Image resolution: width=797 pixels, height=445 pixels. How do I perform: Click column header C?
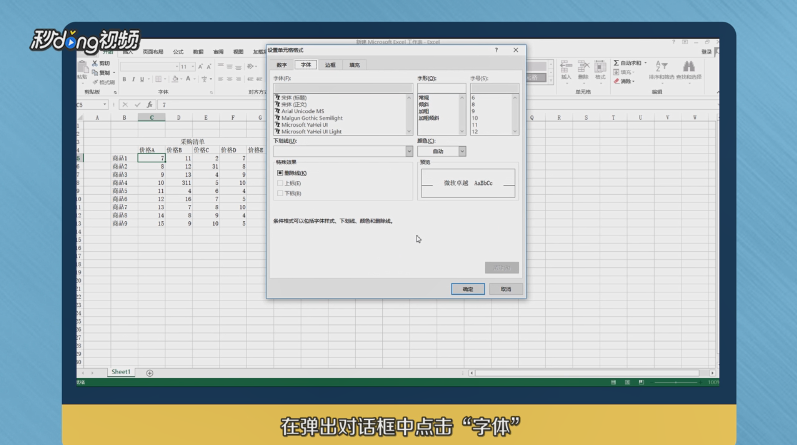151,117
